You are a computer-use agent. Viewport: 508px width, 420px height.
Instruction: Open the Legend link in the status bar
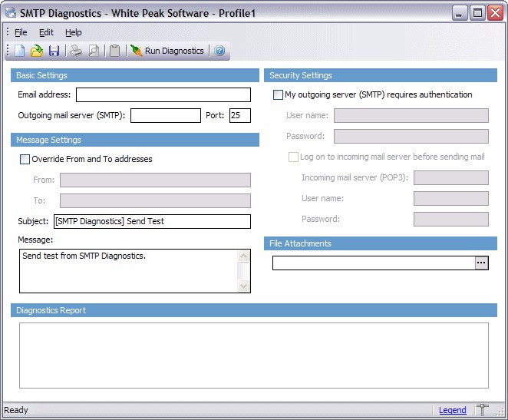(452, 410)
